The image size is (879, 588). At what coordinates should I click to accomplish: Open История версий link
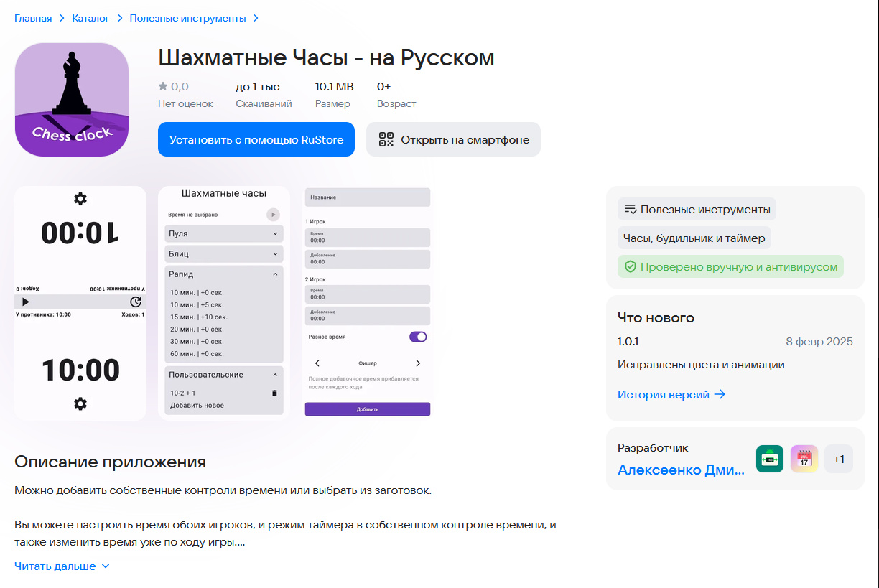(x=671, y=394)
